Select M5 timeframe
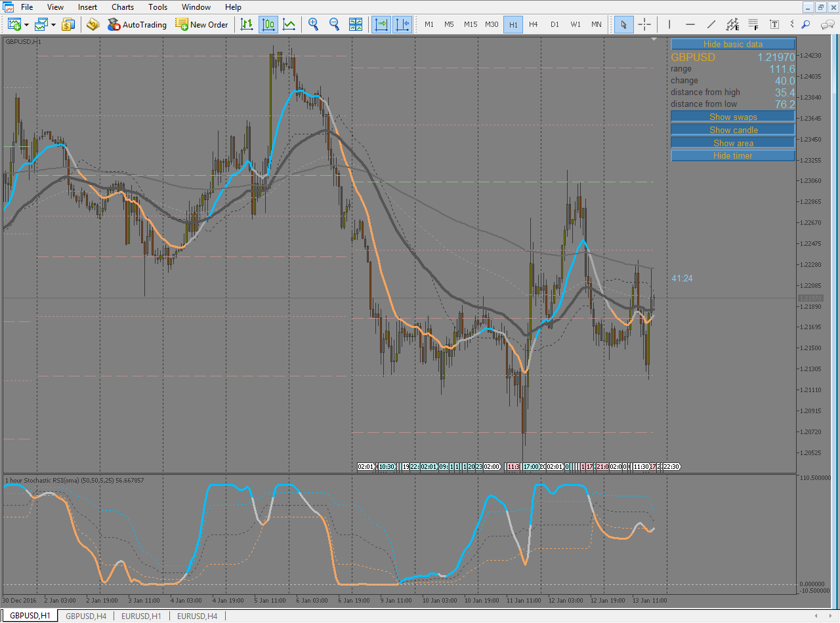Viewport: 840px width, 623px height. pos(449,25)
